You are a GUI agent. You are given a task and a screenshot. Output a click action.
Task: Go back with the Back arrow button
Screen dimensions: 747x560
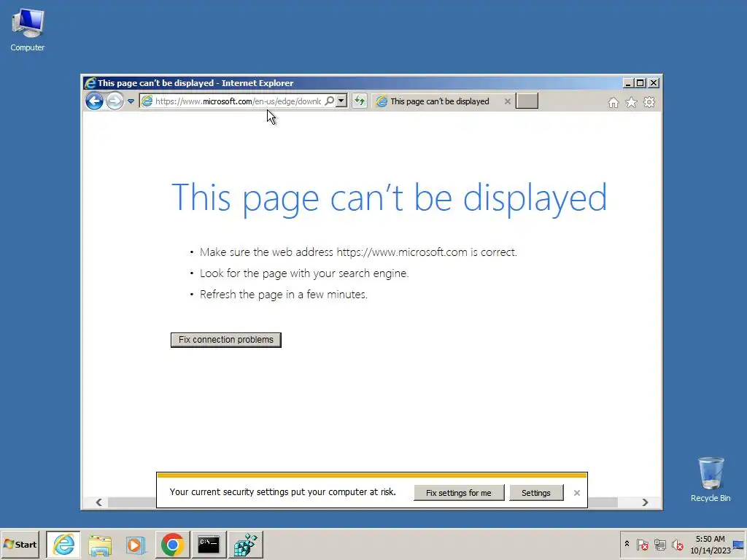click(94, 101)
